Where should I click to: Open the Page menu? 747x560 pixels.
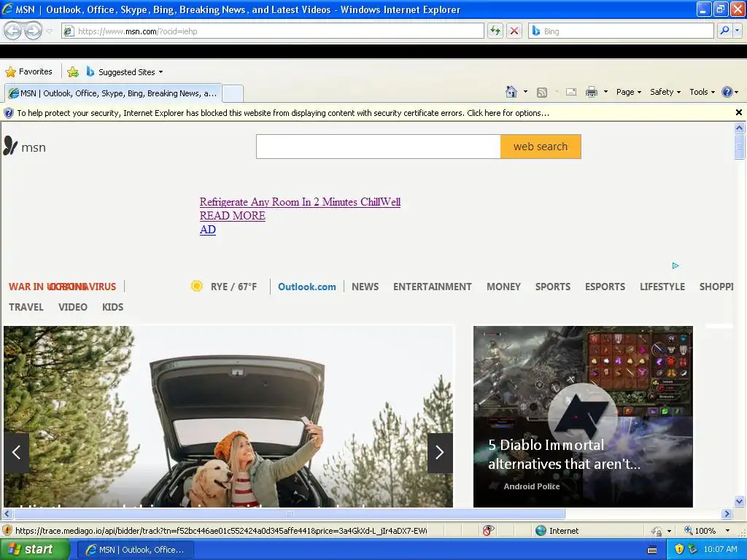pyautogui.click(x=628, y=92)
